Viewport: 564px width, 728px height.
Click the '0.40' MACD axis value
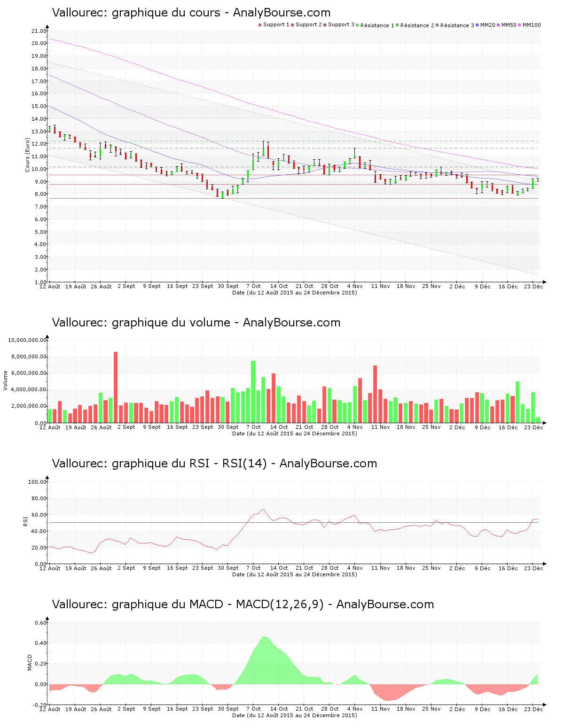(x=41, y=643)
